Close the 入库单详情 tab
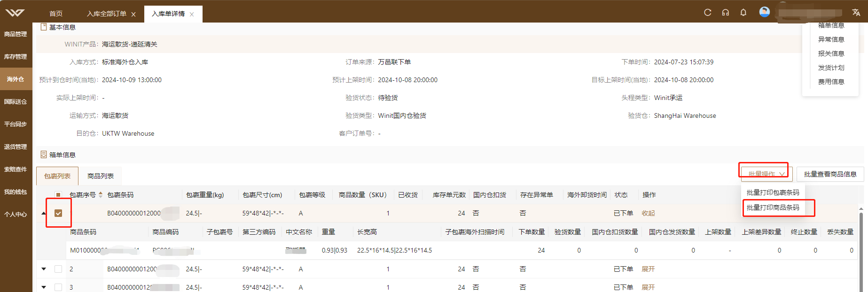 point(192,15)
